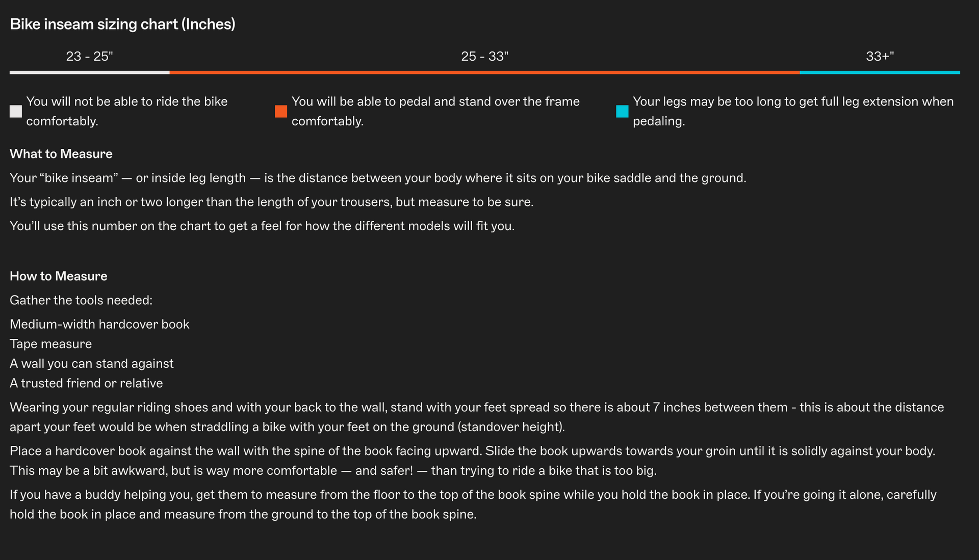Click "A trusted friend or relative" item
Viewport: 979px width, 560px height.
click(x=86, y=383)
